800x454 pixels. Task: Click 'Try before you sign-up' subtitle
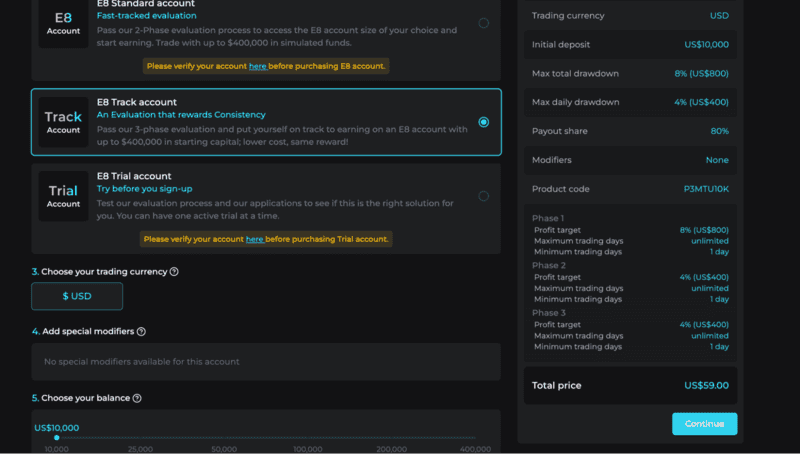tap(144, 189)
